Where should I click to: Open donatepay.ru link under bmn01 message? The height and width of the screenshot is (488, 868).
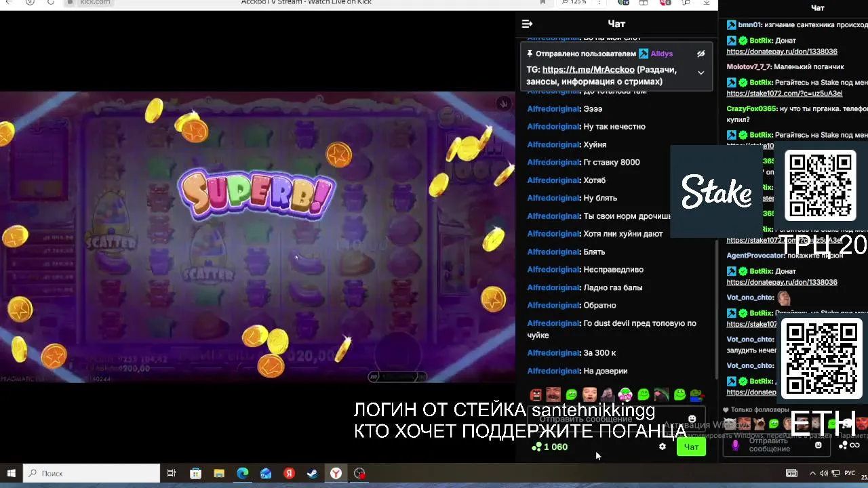782,52
